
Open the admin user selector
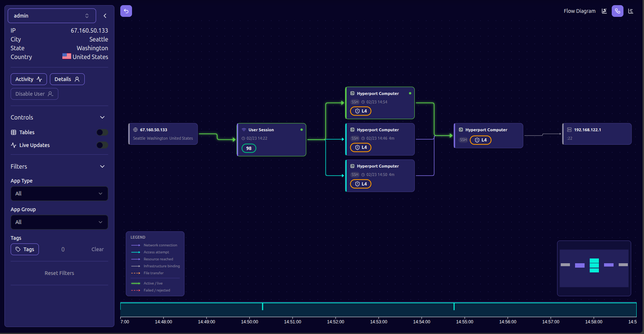(51, 16)
